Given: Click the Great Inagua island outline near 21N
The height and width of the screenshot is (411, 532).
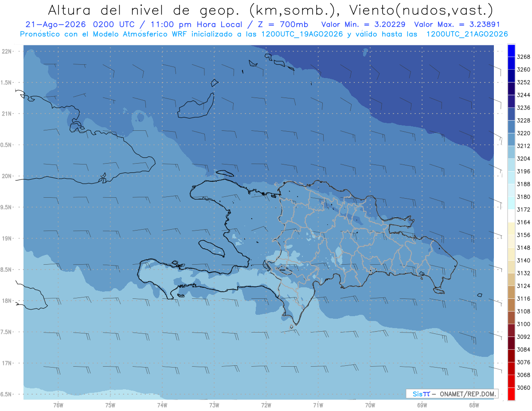Looking at the screenshot, I should tap(196, 106).
